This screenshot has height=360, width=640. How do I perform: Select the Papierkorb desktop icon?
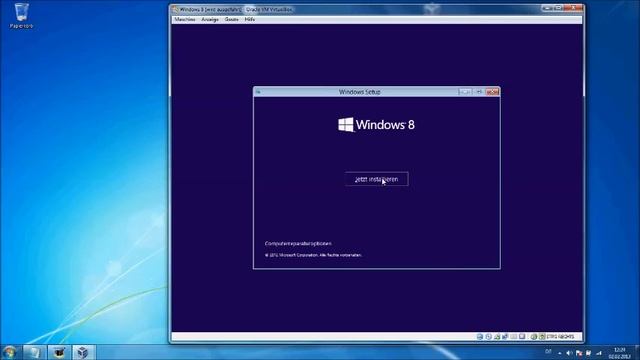pos(21,16)
